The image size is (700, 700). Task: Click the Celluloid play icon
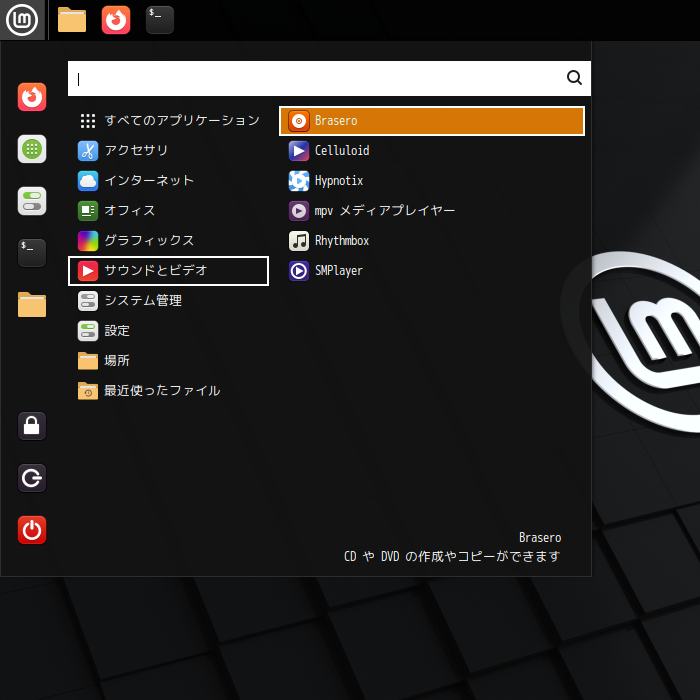coord(299,151)
